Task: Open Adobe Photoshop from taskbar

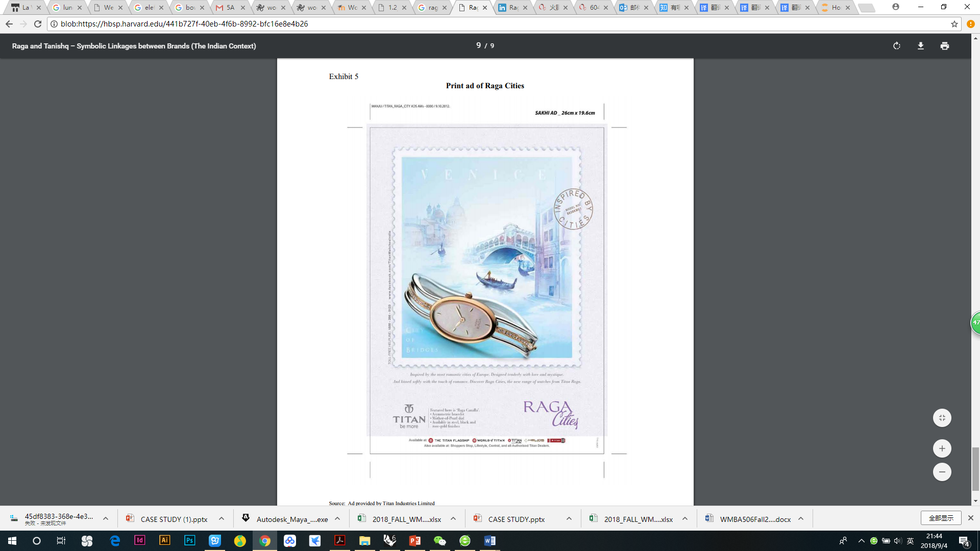Action: tap(189, 541)
